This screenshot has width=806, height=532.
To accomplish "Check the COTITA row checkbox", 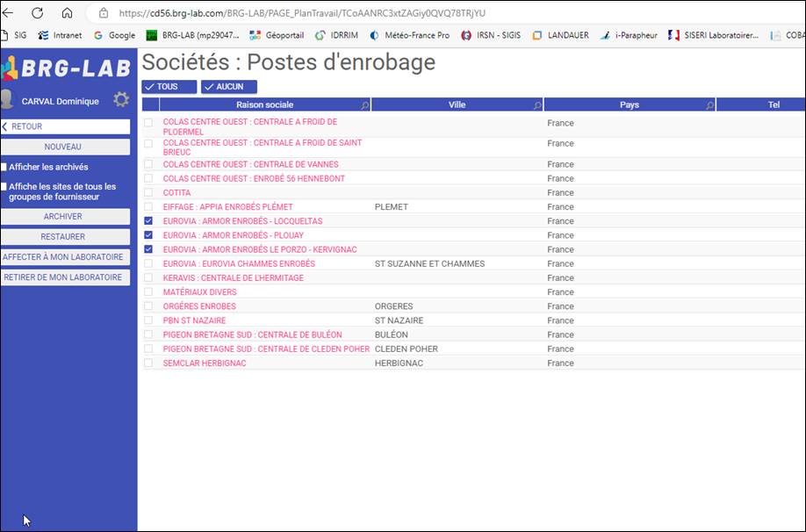I will pyautogui.click(x=148, y=193).
